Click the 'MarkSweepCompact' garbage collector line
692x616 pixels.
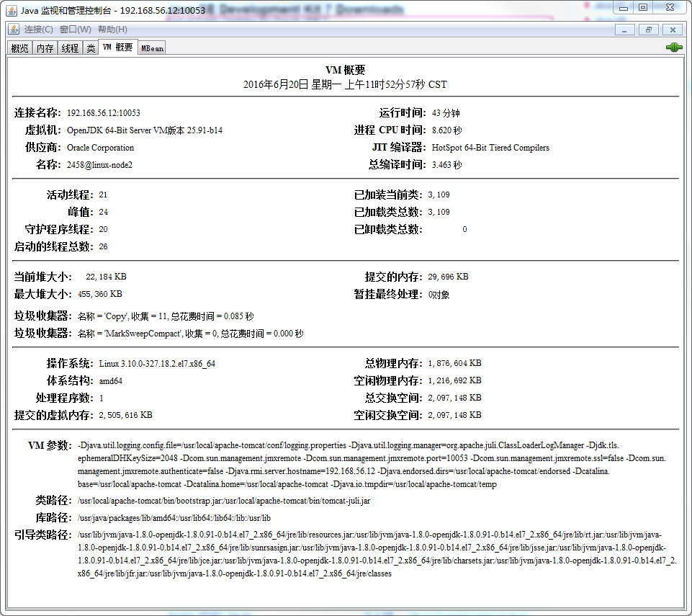coord(190,334)
